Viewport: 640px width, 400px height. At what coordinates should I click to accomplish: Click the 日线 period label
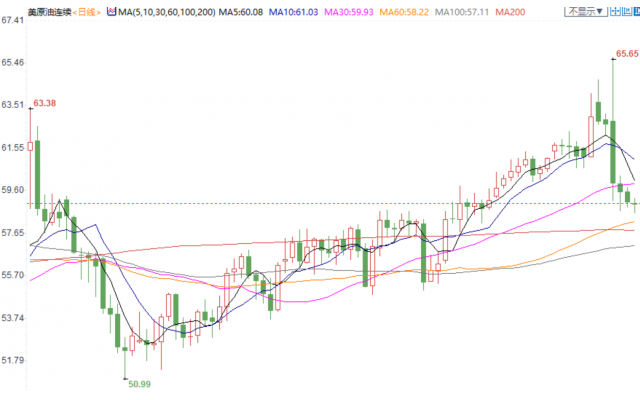point(87,12)
